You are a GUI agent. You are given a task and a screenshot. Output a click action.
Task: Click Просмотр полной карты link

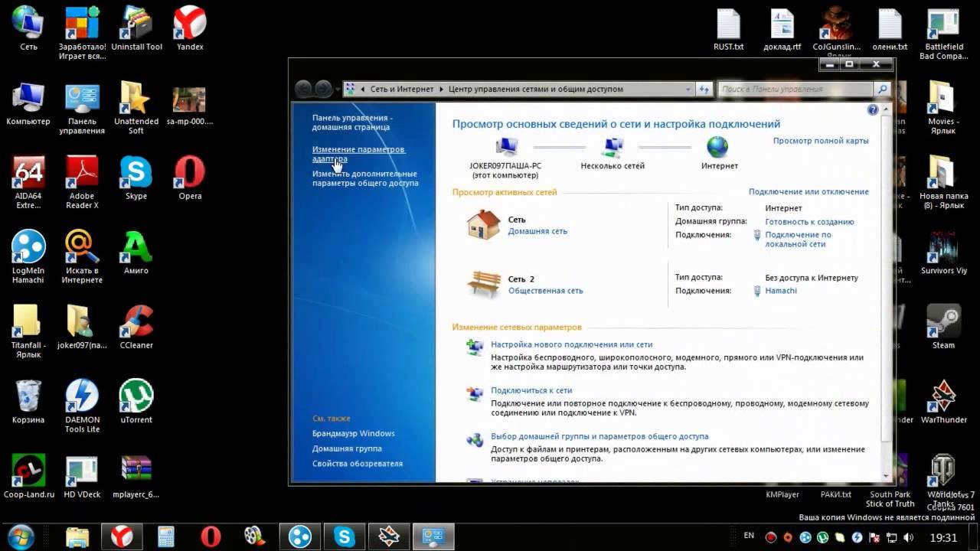pos(821,141)
